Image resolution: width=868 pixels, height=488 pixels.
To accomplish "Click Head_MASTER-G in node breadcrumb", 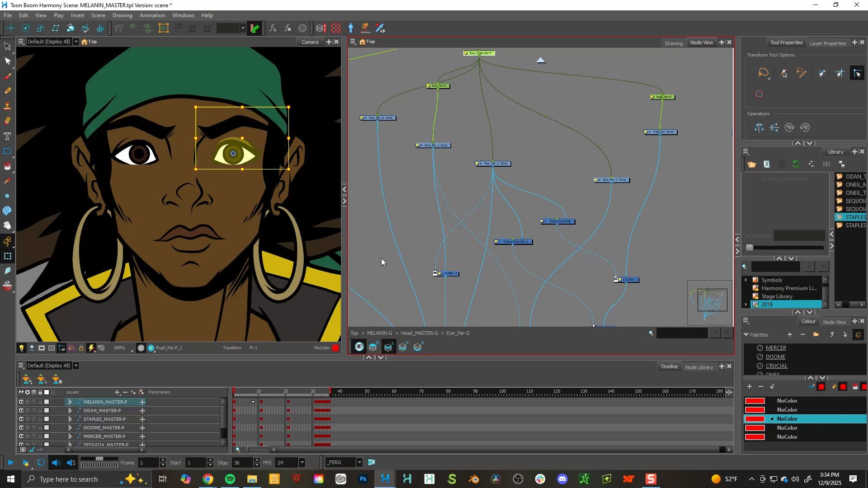I will point(419,333).
